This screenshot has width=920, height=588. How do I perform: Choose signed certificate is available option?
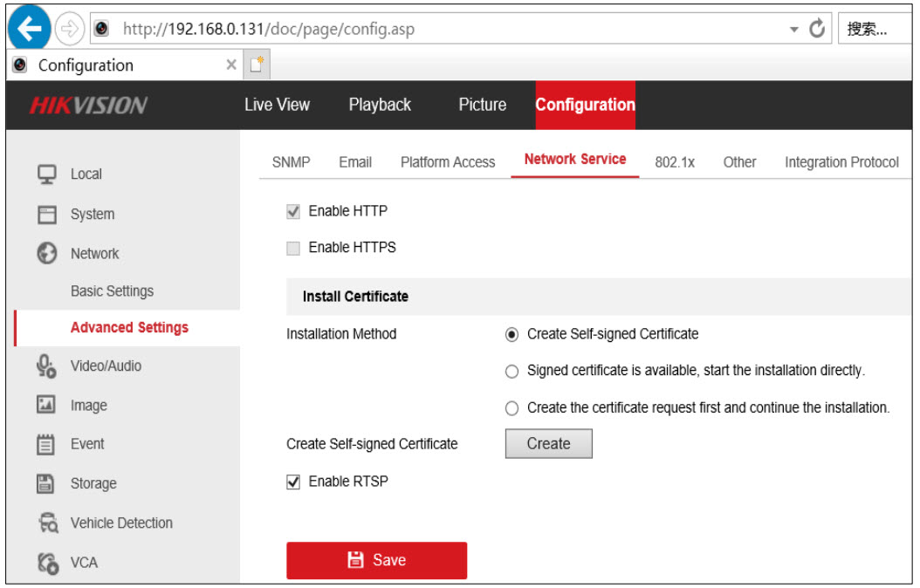click(512, 371)
